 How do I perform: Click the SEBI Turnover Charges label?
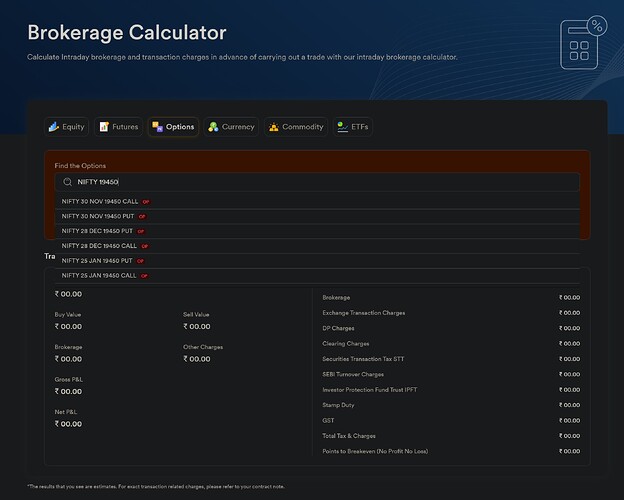353,375
